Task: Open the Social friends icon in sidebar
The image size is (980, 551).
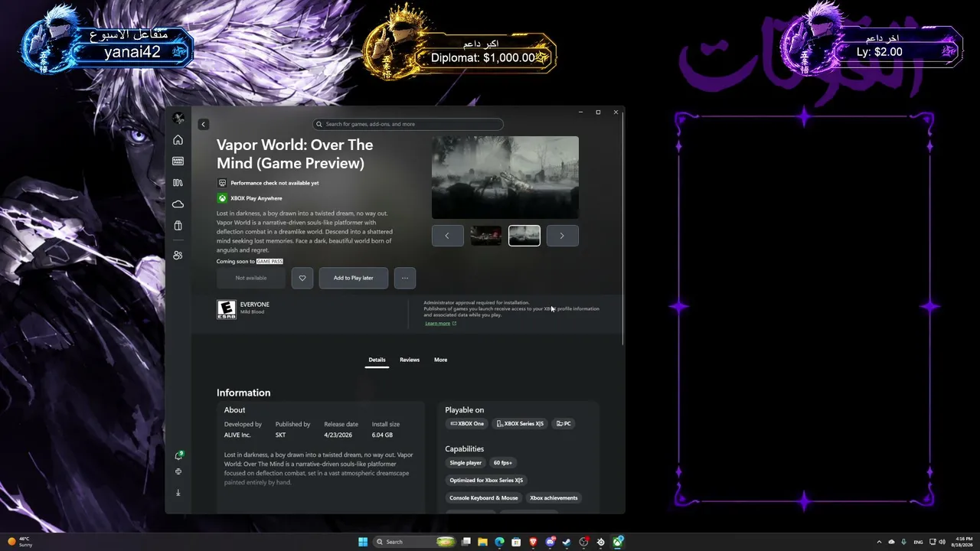Action: coord(178,255)
